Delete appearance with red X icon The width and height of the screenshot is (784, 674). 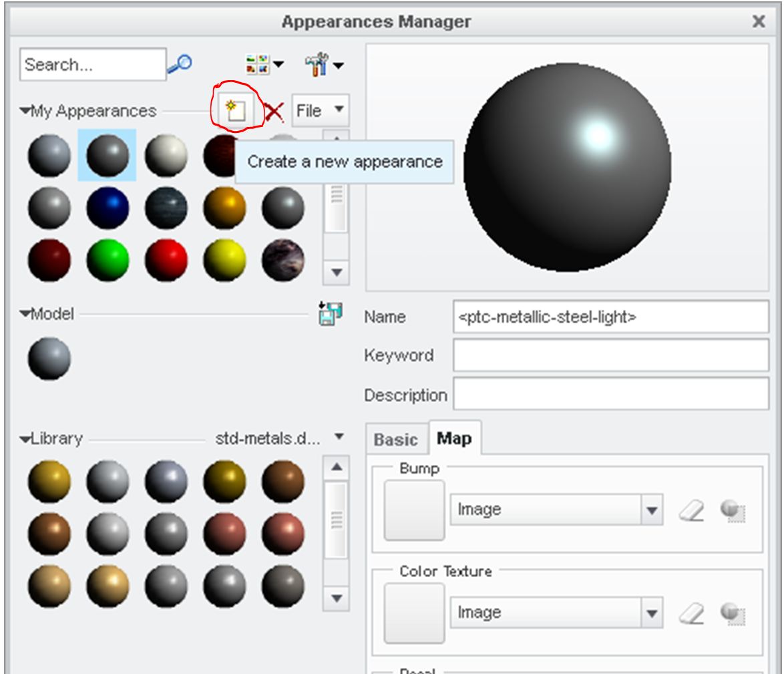[x=274, y=112]
